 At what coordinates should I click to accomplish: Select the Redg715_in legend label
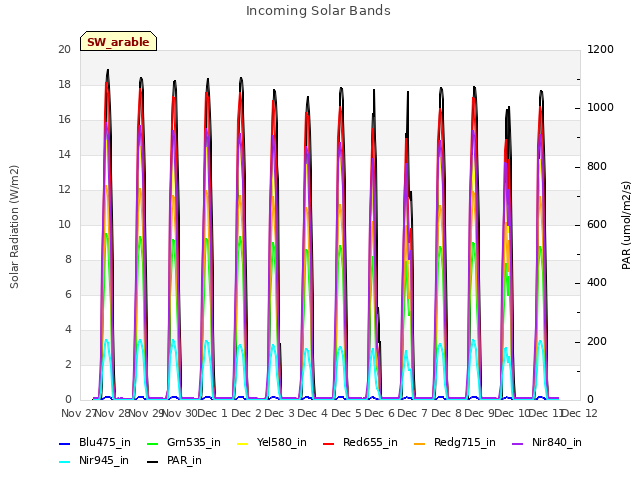click(x=465, y=442)
